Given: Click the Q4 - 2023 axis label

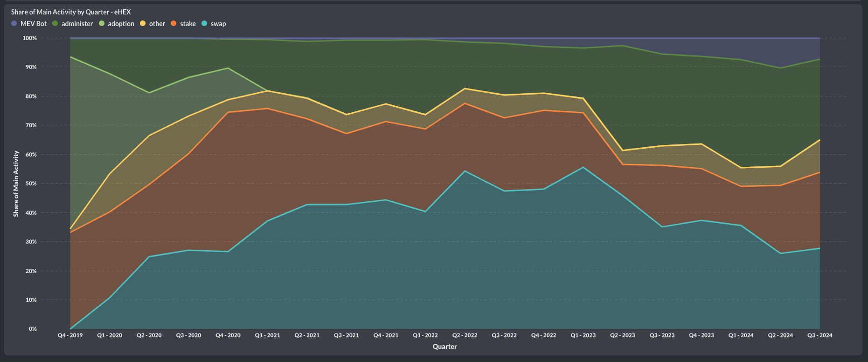Looking at the screenshot, I should [x=701, y=335].
